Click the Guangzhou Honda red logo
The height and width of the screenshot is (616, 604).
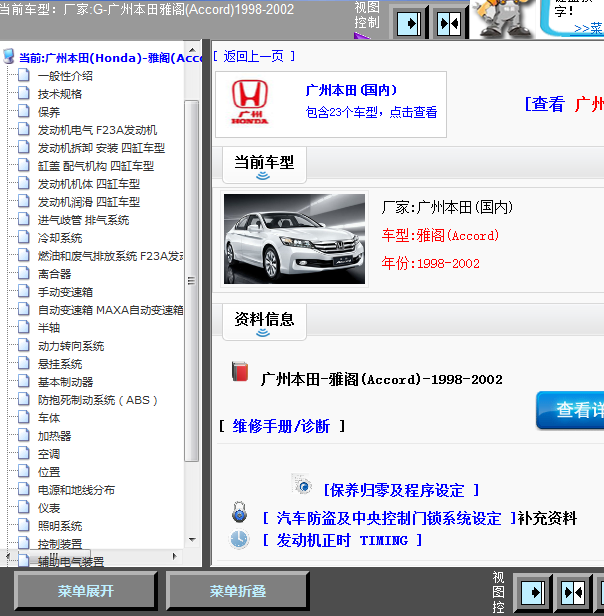[250, 102]
